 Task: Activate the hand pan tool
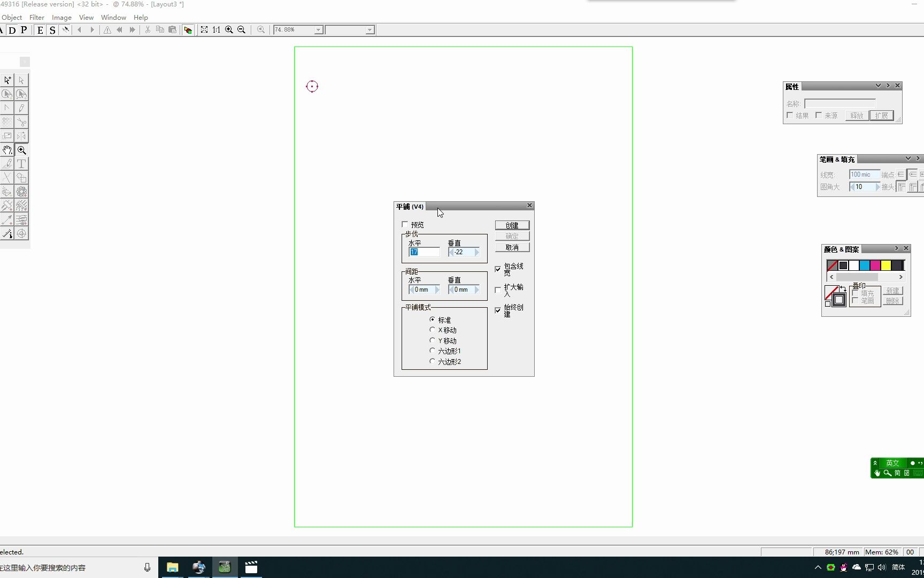[7, 150]
